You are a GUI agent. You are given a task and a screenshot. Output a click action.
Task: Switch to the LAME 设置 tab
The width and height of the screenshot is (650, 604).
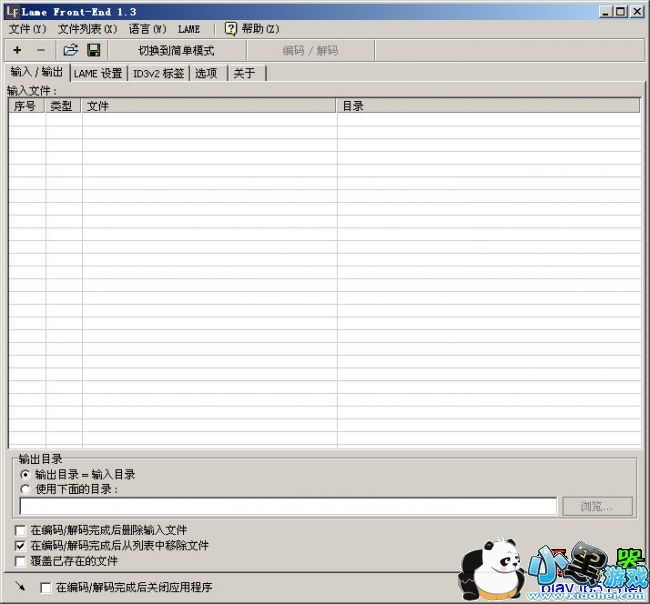[98, 73]
